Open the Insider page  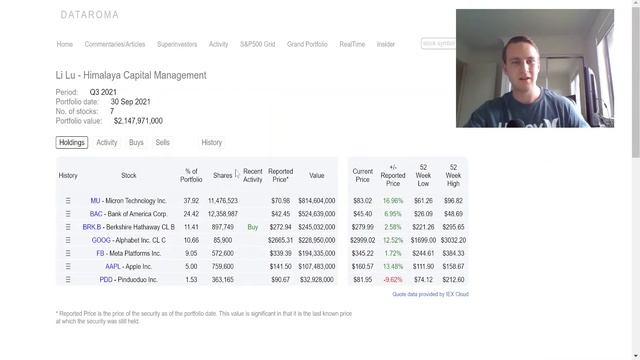coord(386,44)
